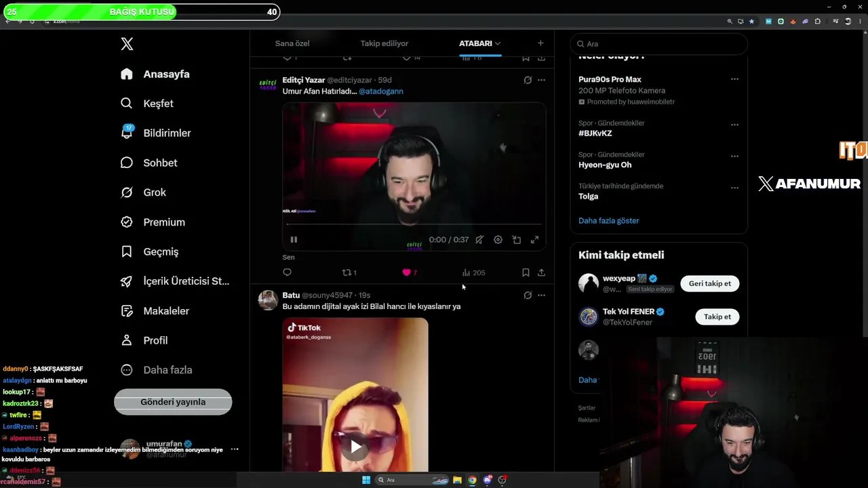Open more options on Editçi Yazar post
868x488 pixels.
pos(541,80)
